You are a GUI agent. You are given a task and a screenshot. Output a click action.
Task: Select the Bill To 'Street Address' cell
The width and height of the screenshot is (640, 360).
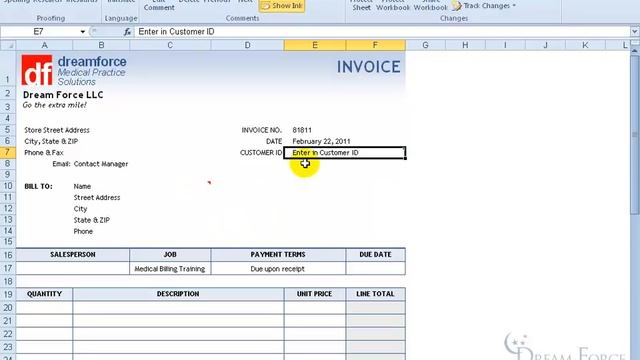pos(97,198)
